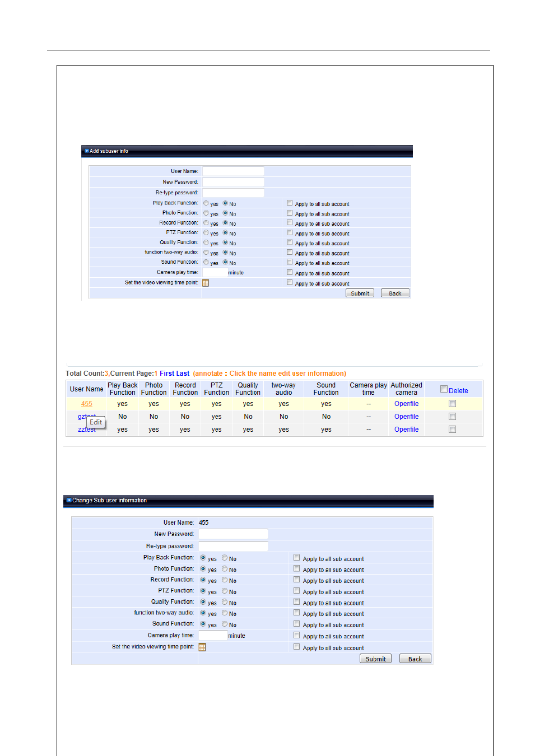Check Apply to all for Photo Function, Change Sub user
535x756 pixels.
pyautogui.click(x=297, y=569)
